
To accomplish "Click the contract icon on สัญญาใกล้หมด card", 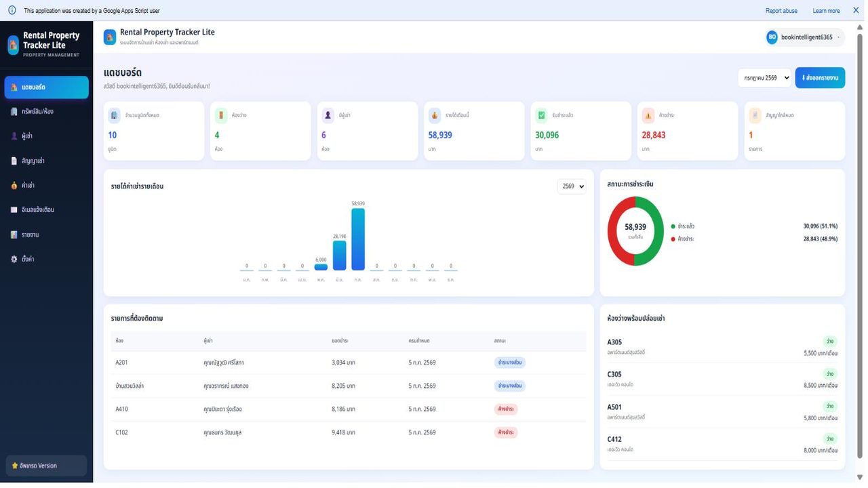I will 755,115.
